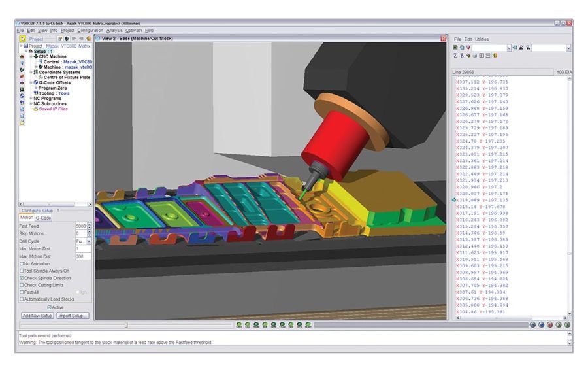Toggle the Active checkbox
The image size is (588, 372).
click(49, 307)
